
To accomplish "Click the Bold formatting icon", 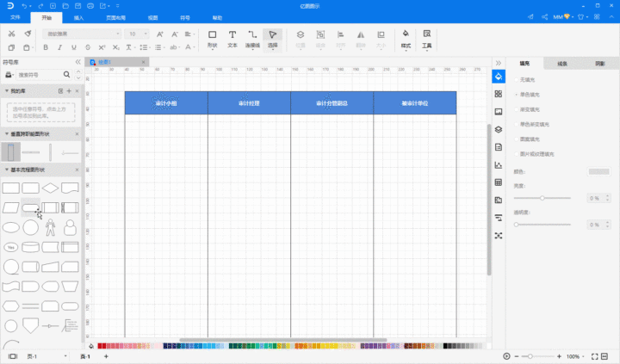I will click(46, 47).
